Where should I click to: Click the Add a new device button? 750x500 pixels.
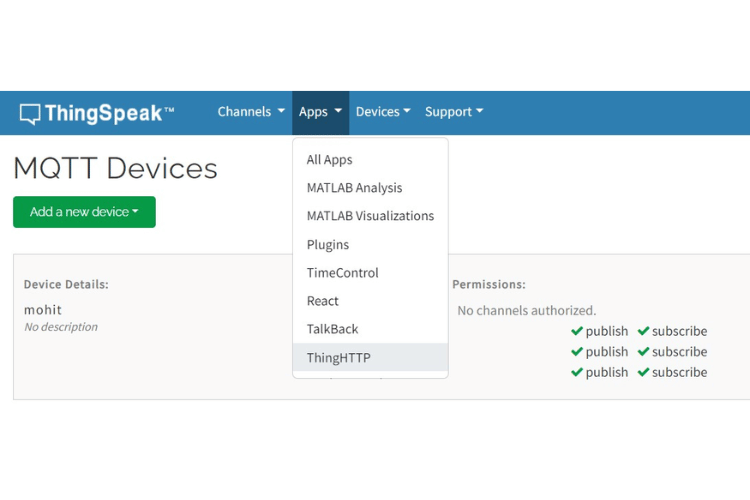[84, 212]
